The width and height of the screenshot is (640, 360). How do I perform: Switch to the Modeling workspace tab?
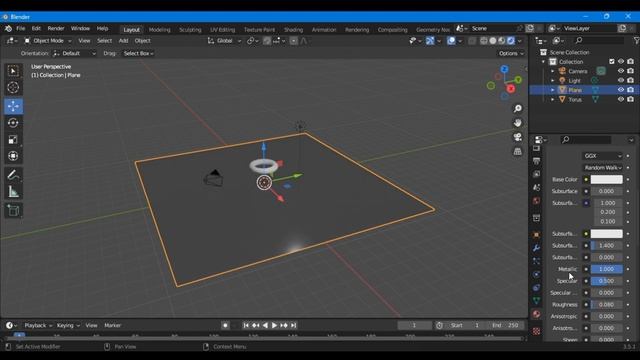pos(160,29)
